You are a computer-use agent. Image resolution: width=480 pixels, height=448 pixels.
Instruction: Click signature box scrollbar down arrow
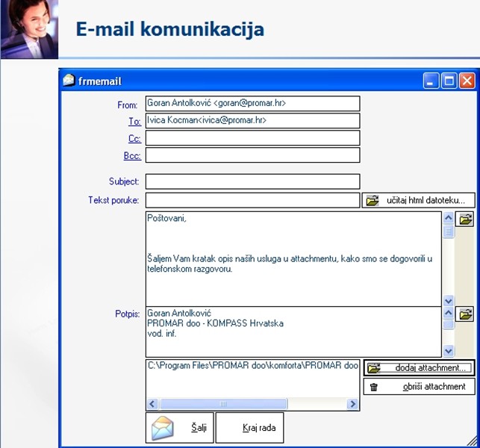click(449, 351)
